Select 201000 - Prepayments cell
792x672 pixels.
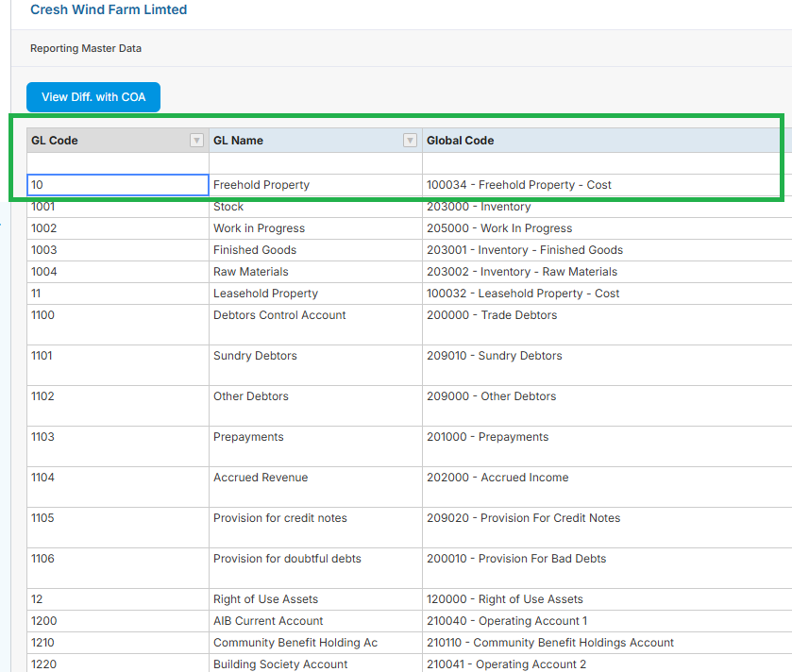point(607,446)
